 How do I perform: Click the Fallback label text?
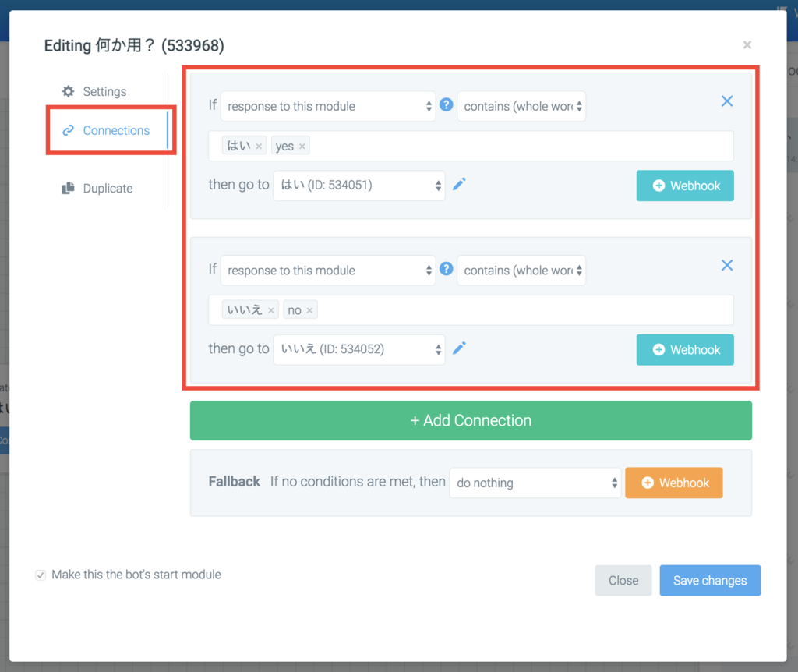pos(234,482)
